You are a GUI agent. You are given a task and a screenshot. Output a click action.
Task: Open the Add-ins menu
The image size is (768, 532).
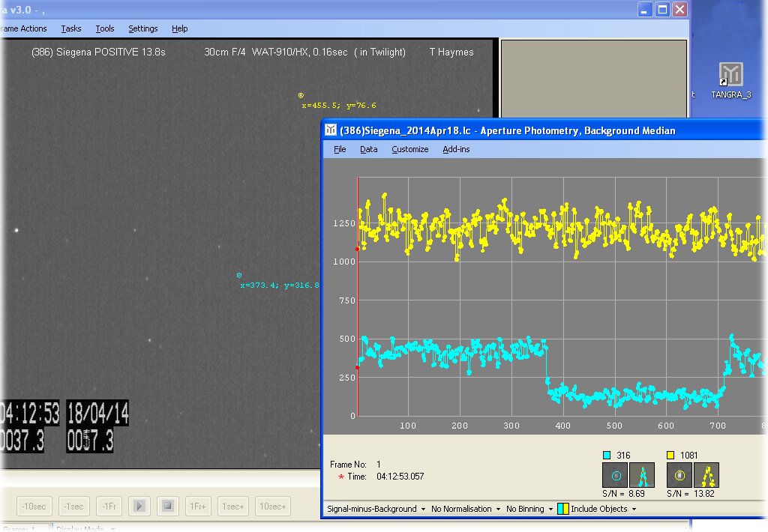pos(456,149)
